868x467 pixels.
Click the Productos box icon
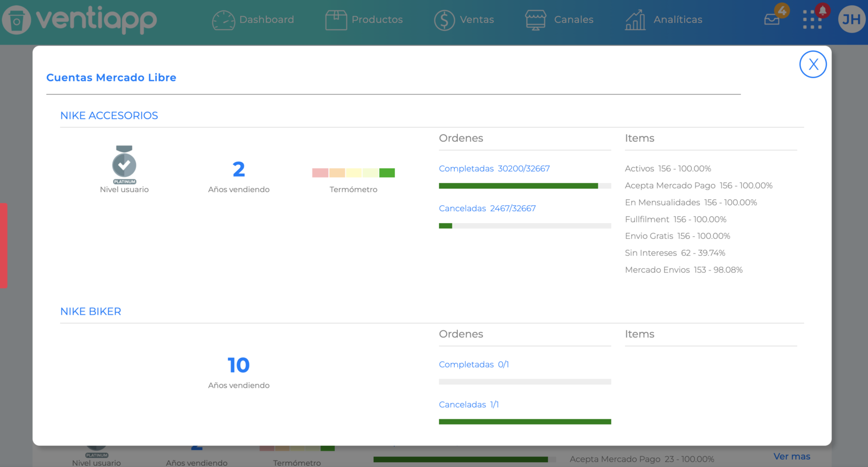pos(336,20)
